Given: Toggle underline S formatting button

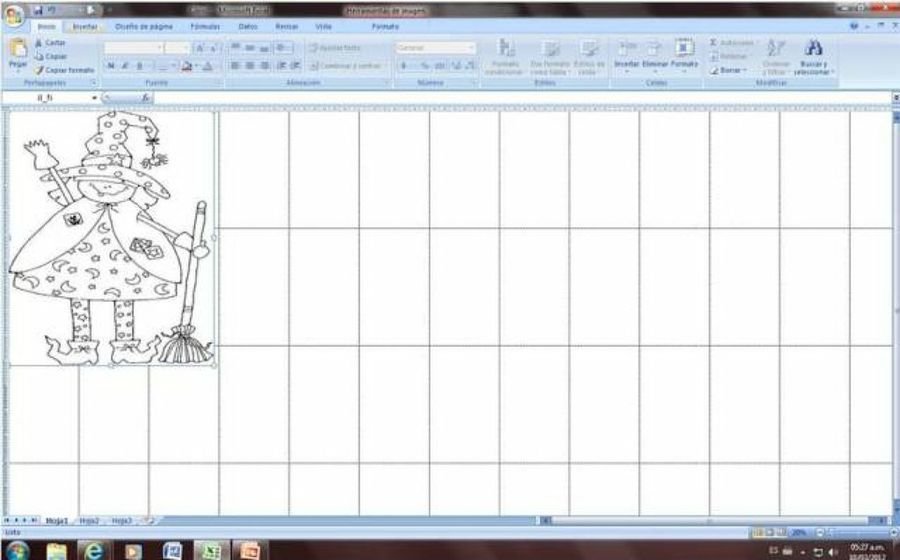Looking at the screenshot, I should [x=139, y=67].
